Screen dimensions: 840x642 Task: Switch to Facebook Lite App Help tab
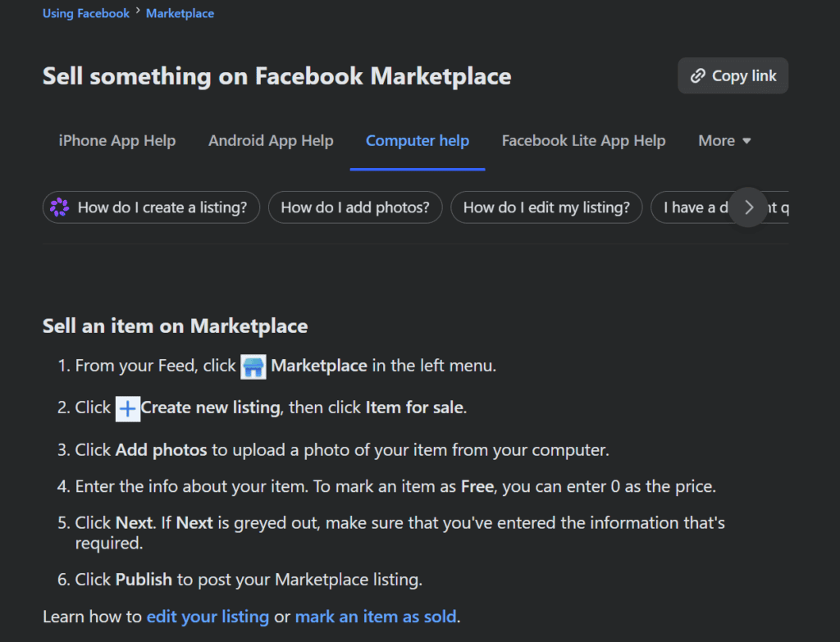(583, 140)
